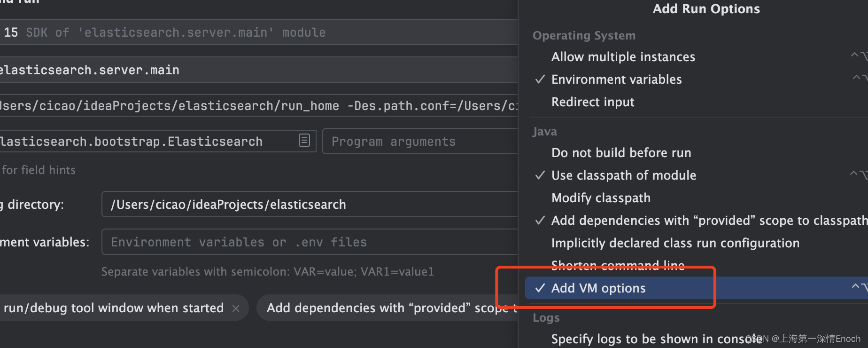The height and width of the screenshot is (348, 868).
Task: Click Add dependencies with provided scope chip
Action: tap(388, 308)
